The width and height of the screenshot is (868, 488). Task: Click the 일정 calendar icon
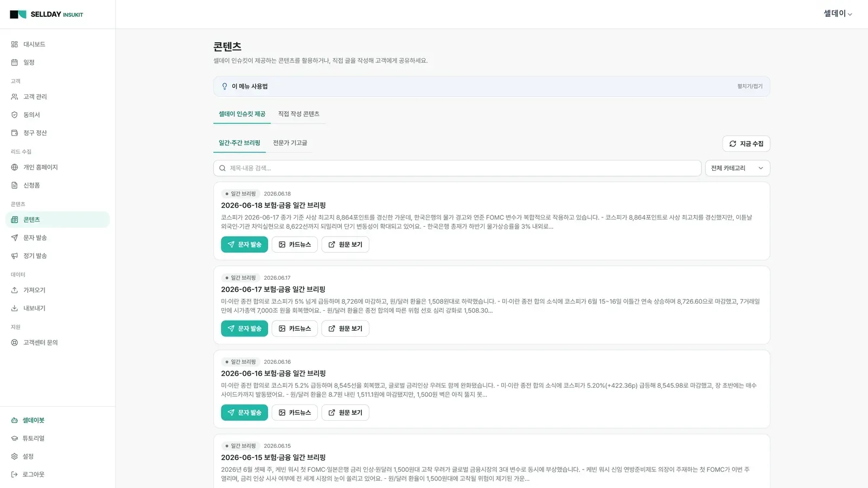[x=15, y=62]
